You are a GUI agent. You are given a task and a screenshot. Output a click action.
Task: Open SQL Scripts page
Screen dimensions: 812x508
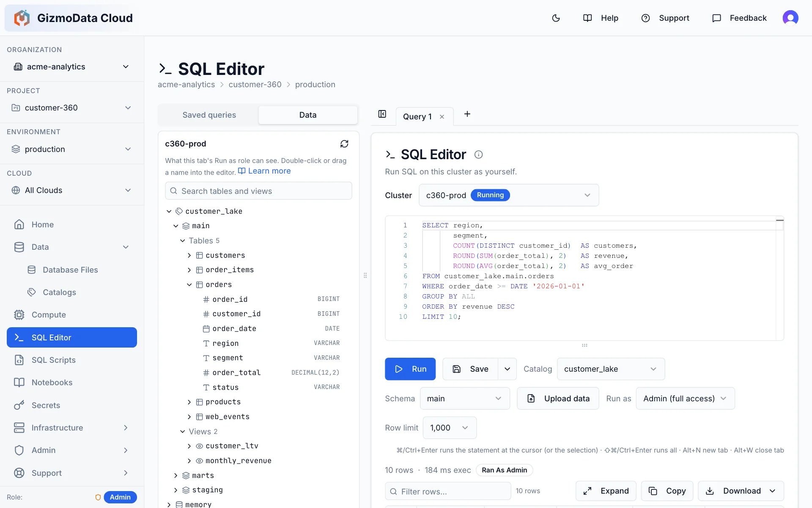coord(72,360)
